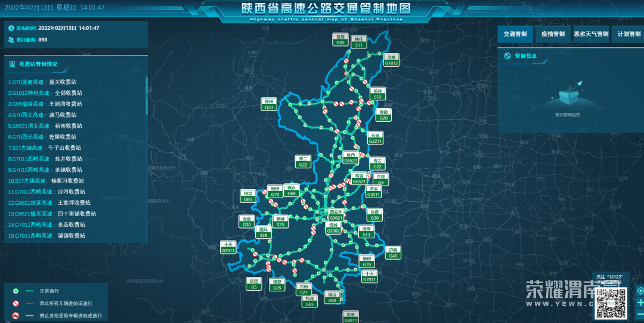Click row 13.G6521榆吴高速 四十里铺收费站

point(52,214)
